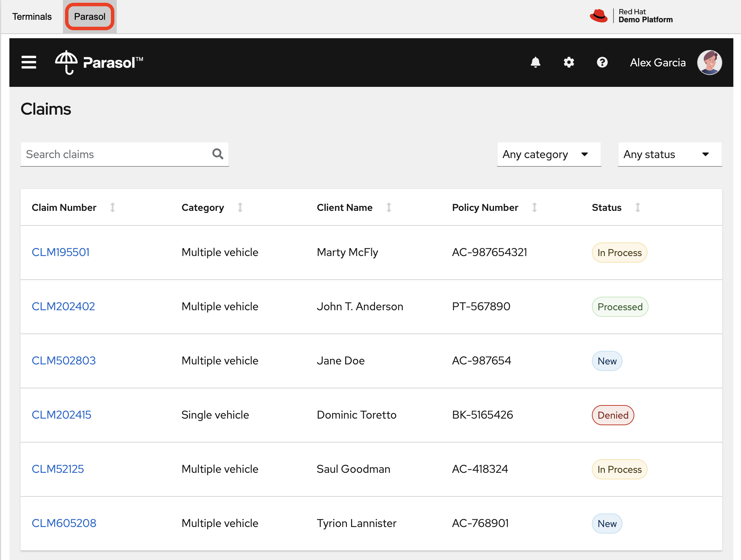
Task: Click the Single vehicle category cell
Action: pos(215,415)
